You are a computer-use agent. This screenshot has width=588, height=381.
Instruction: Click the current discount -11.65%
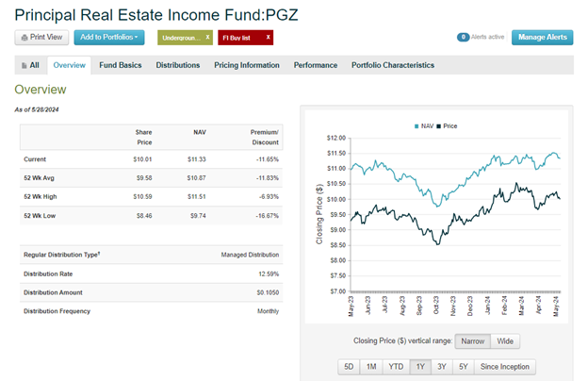[x=268, y=159]
